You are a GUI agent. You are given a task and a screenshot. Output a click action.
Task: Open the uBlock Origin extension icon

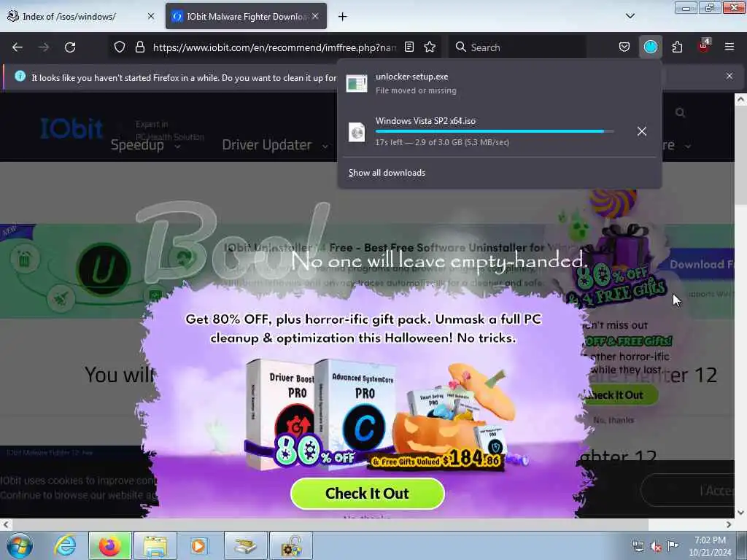coord(704,46)
